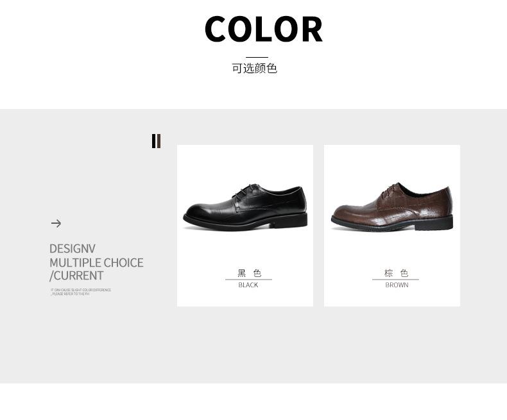This screenshot has height=420, width=507.
Task: Click the 可选颜色 subtitle text
Action: click(255, 68)
